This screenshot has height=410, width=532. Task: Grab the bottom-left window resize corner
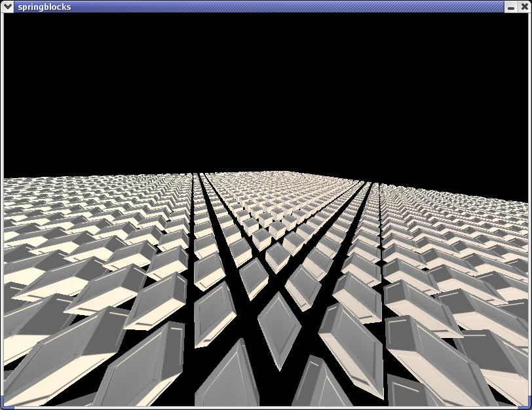pos(3,407)
